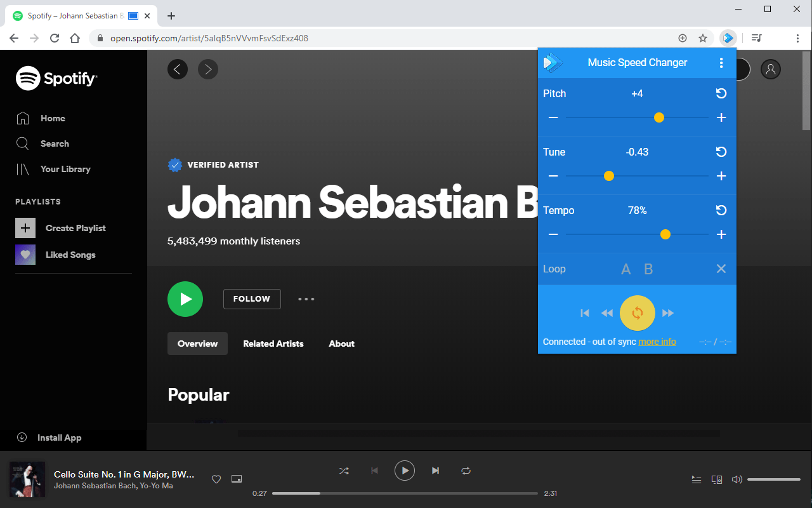
Task: Follow Johann Sebastian Bach
Action: pyautogui.click(x=252, y=298)
